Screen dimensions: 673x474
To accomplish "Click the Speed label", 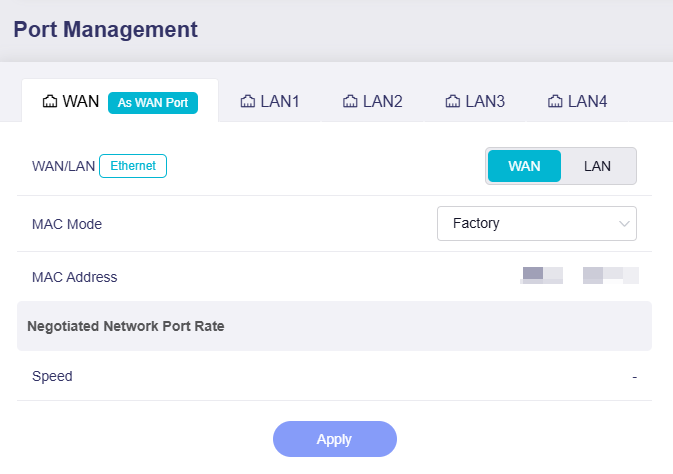I will [x=52, y=376].
